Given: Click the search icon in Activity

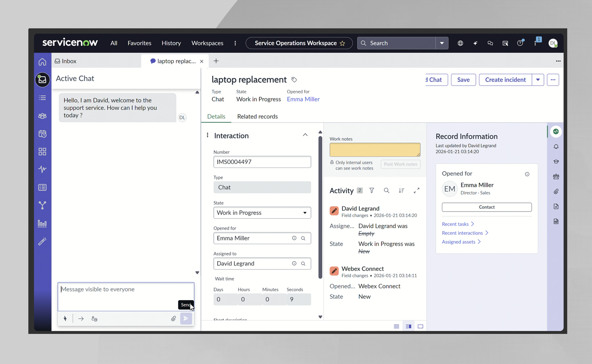Looking at the screenshot, I should tap(386, 190).
